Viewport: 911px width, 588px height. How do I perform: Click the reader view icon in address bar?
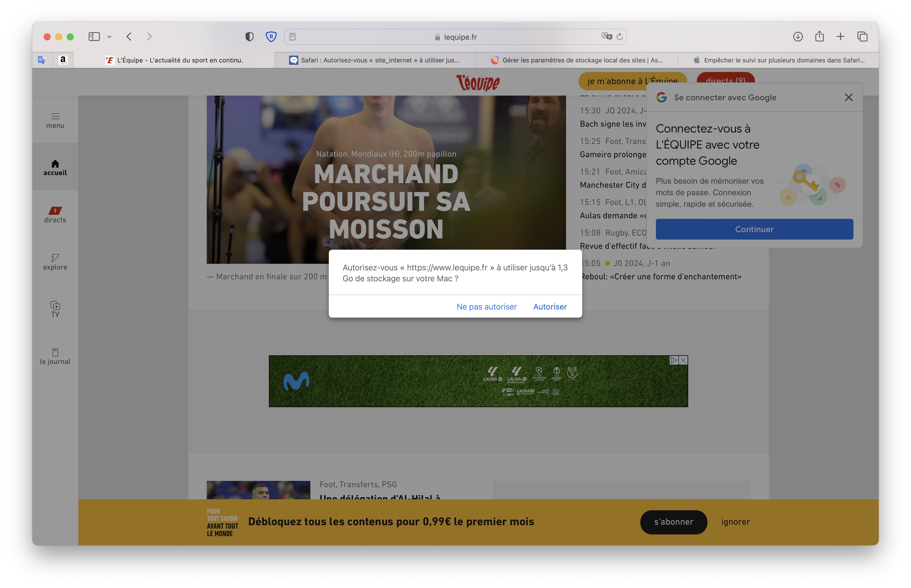pos(292,37)
